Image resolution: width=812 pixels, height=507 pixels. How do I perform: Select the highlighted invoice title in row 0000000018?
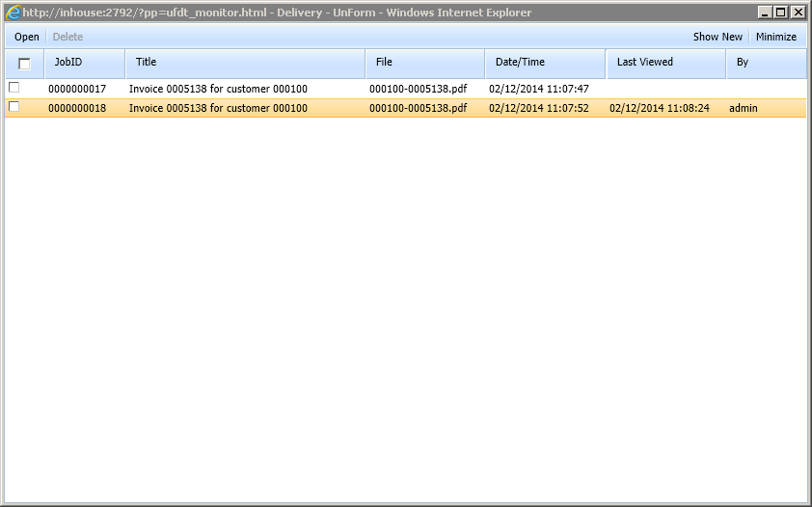(218, 108)
